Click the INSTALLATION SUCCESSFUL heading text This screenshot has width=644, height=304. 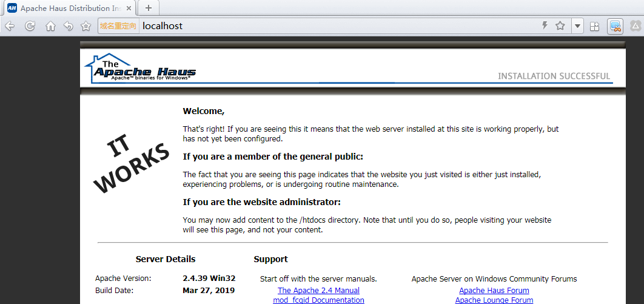(x=554, y=76)
